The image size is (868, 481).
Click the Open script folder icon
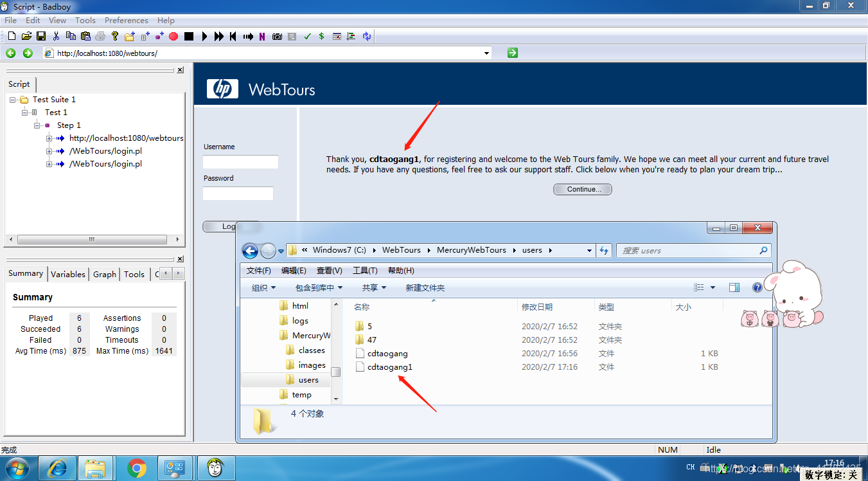click(x=26, y=37)
